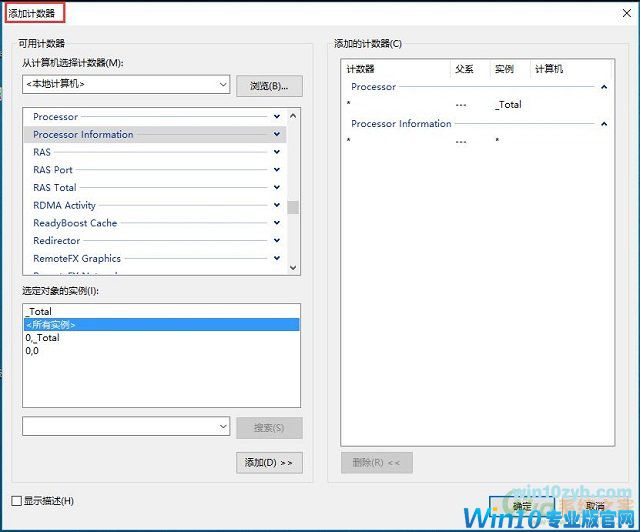This screenshot has width=640, height=532.
Task: Cancel with the 取消 button
Action: point(595,506)
